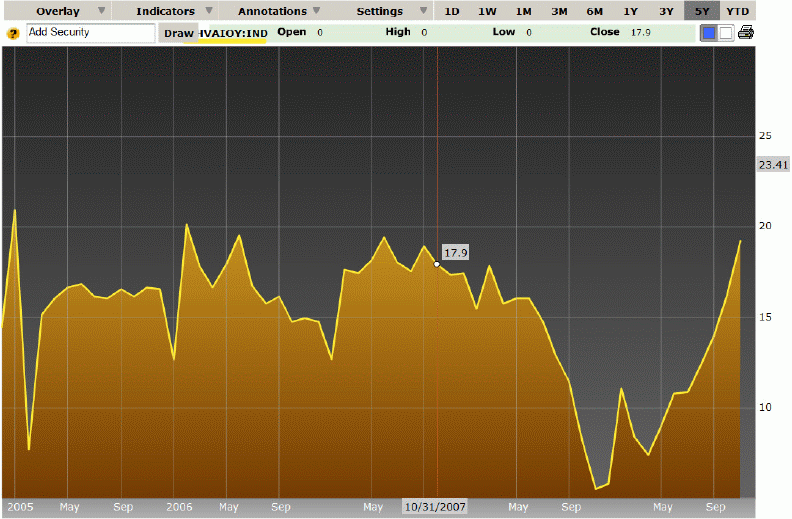Click the printer icon
Image resolution: width=792 pixels, height=519 pixels.
pyautogui.click(x=746, y=32)
